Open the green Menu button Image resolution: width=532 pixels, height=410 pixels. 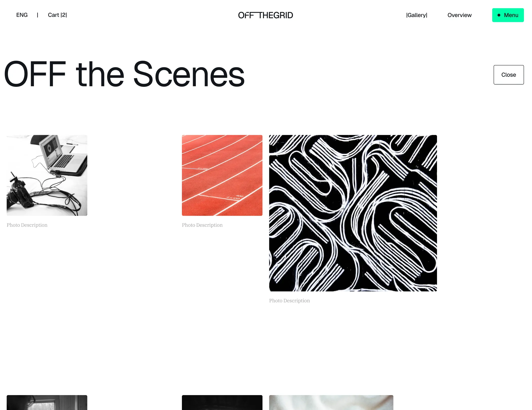(508, 15)
